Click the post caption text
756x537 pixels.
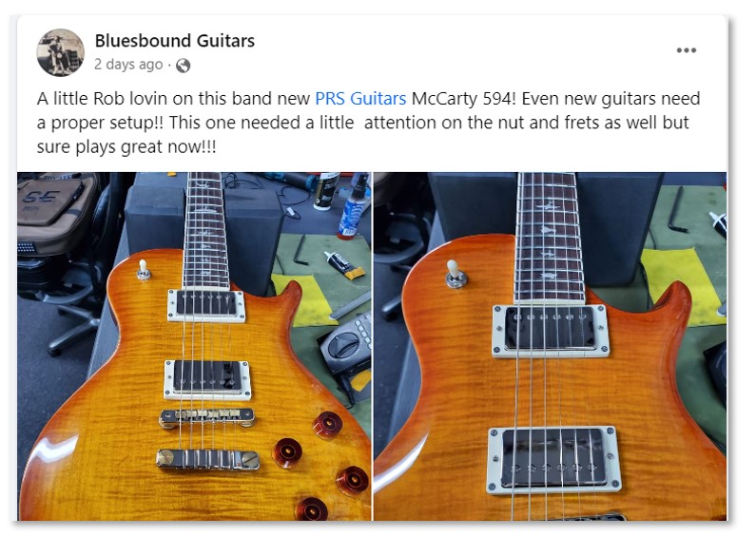pyautogui.click(x=368, y=123)
